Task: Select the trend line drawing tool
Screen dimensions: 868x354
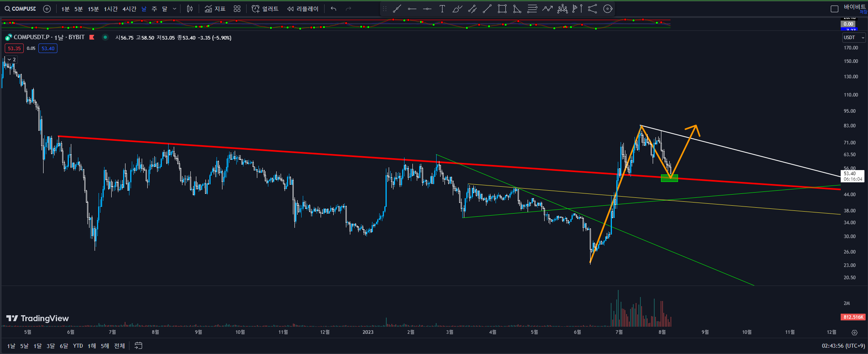Action: [x=397, y=9]
